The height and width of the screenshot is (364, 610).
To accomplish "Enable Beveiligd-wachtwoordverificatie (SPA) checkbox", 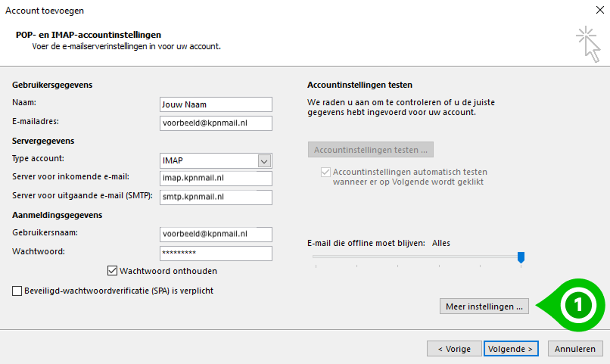I will [x=17, y=291].
